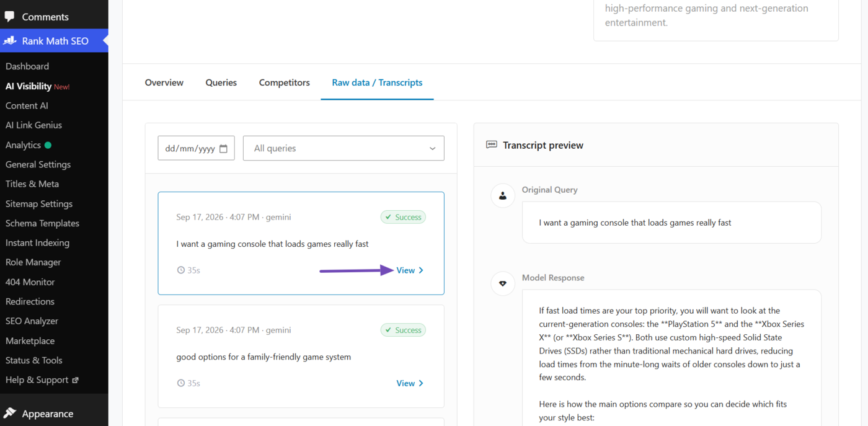Click the Model Response text block

click(x=671, y=358)
